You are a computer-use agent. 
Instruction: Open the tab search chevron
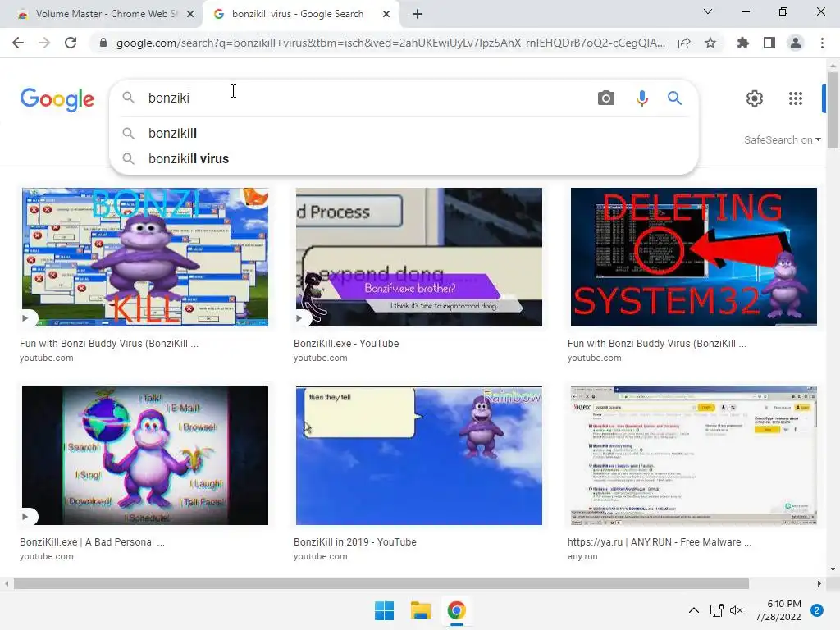pyautogui.click(x=708, y=11)
